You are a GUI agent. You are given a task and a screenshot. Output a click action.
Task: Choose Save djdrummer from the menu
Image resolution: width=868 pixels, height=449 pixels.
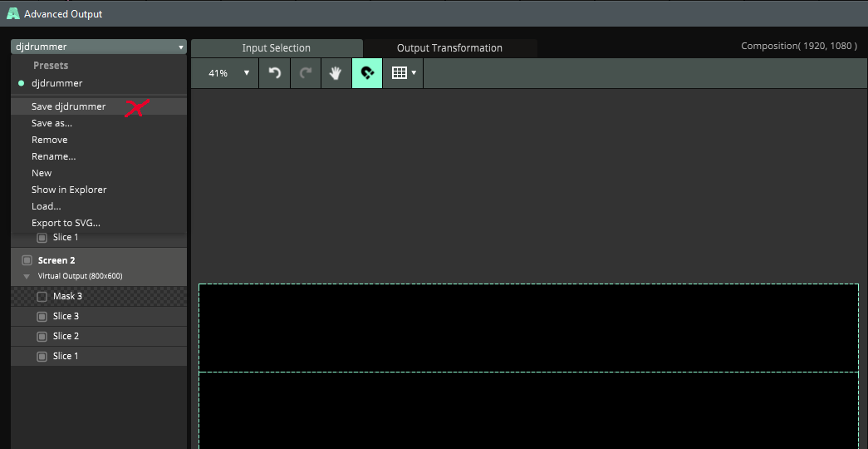[x=69, y=106]
